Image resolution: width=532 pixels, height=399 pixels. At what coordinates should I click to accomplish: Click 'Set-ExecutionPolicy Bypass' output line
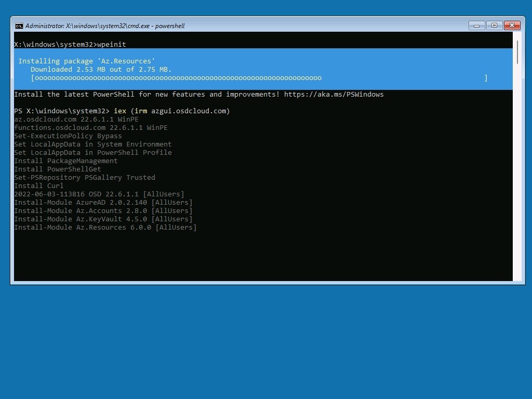point(68,136)
